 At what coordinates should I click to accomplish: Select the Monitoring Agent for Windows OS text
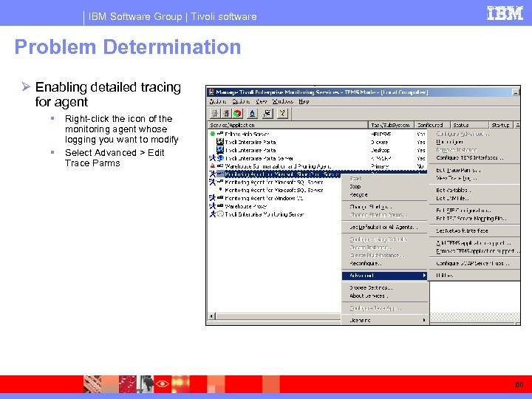264,198
